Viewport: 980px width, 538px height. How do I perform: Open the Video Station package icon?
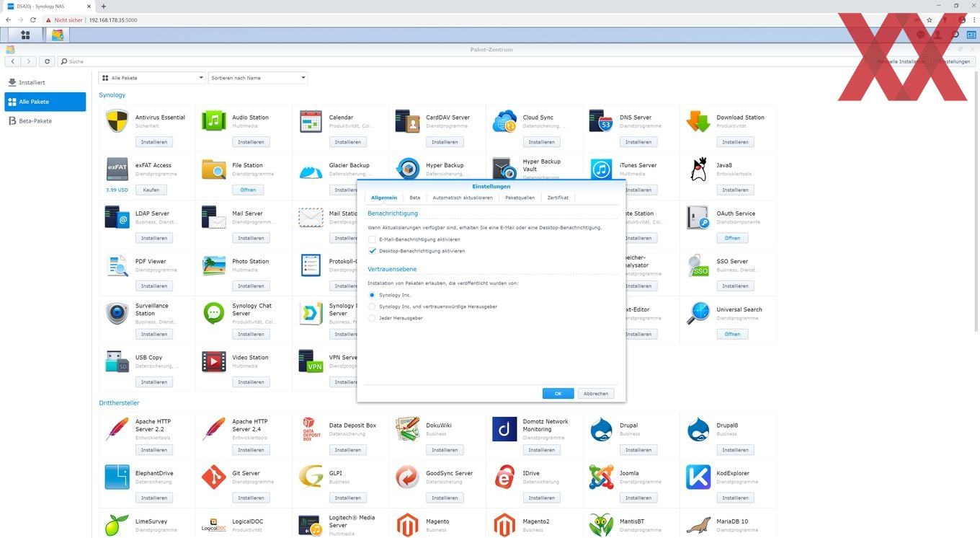[x=214, y=361]
